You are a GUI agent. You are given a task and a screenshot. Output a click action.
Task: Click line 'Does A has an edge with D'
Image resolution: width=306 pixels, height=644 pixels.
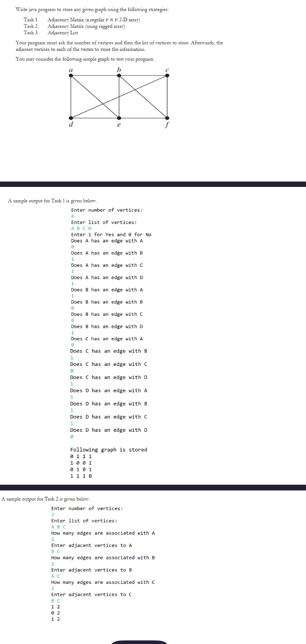pyautogui.click(x=107, y=277)
